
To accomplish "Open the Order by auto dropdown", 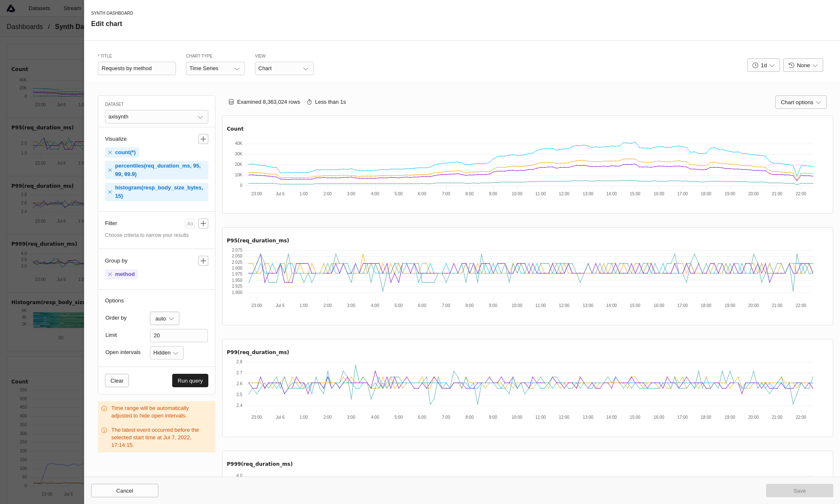I will pos(164,319).
